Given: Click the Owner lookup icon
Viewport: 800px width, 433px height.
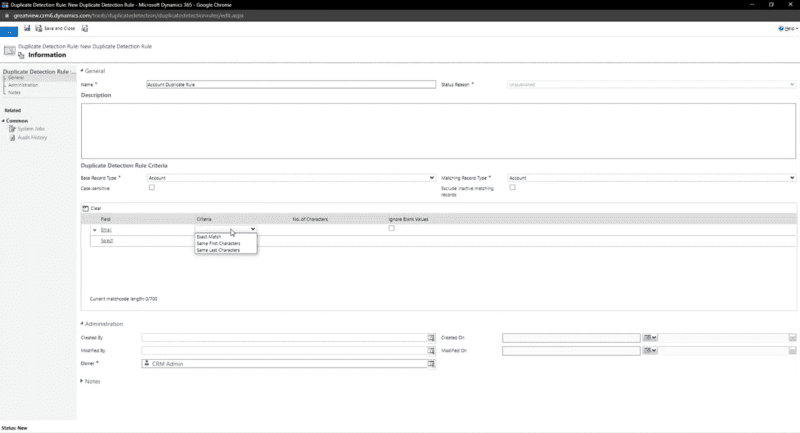Looking at the screenshot, I should point(431,364).
